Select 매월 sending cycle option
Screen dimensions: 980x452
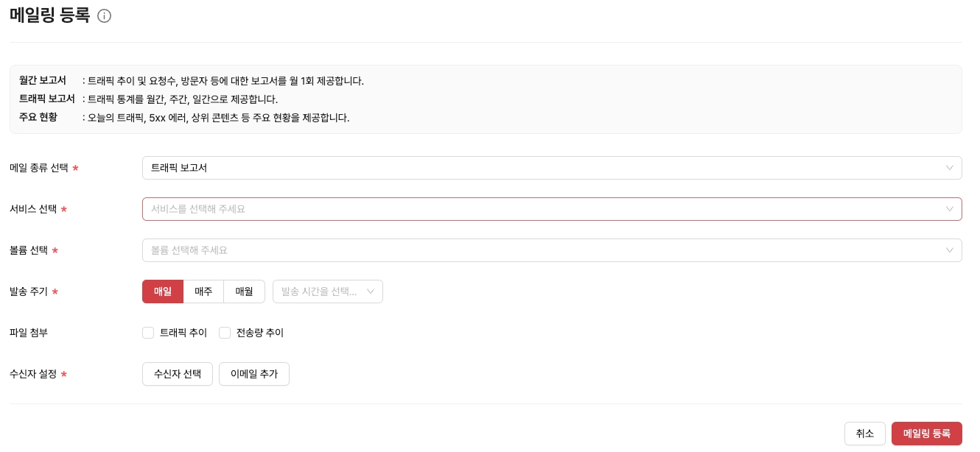pyautogui.click(x=244, y=292)
